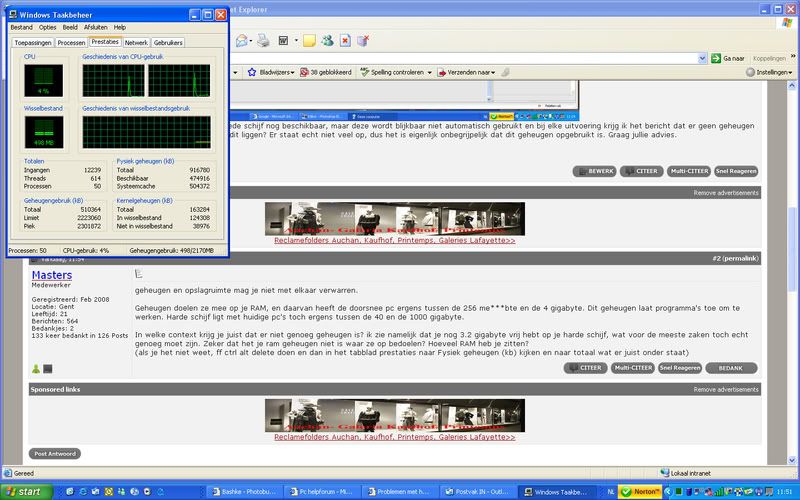This screenshot has width=800, height=500.
Task: Open the Bladwijzers dropdown
Action: click(293, 73)
